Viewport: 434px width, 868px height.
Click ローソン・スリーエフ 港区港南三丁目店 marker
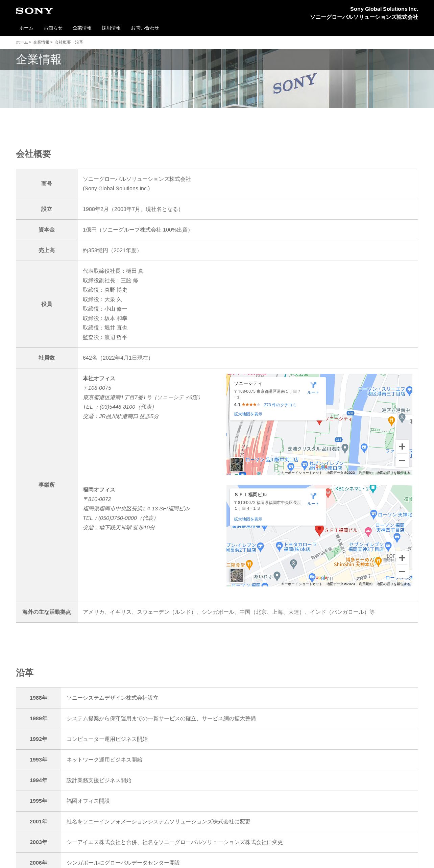pyautogui.click(x=409, y=391)
